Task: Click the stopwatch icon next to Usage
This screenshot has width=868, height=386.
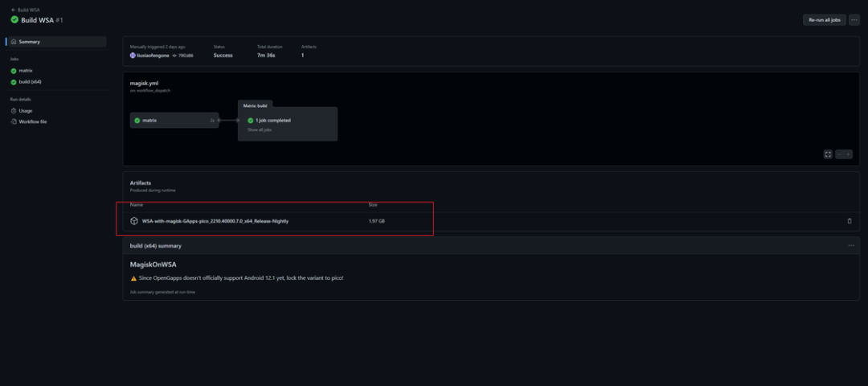Action: (14, 111)
